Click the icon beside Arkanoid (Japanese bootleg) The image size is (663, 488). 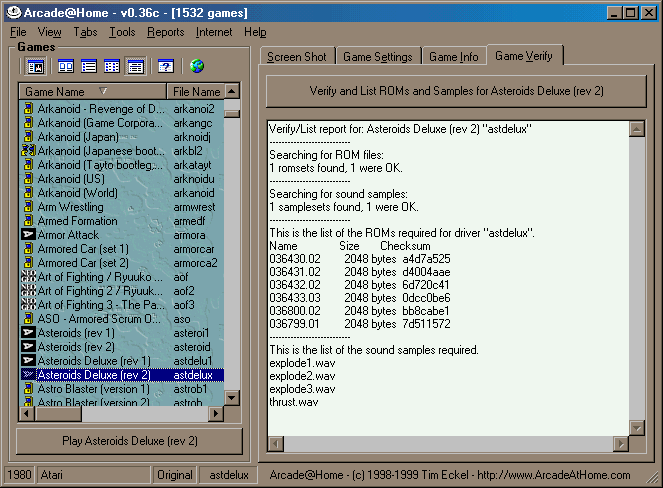[x=28, y=151]
